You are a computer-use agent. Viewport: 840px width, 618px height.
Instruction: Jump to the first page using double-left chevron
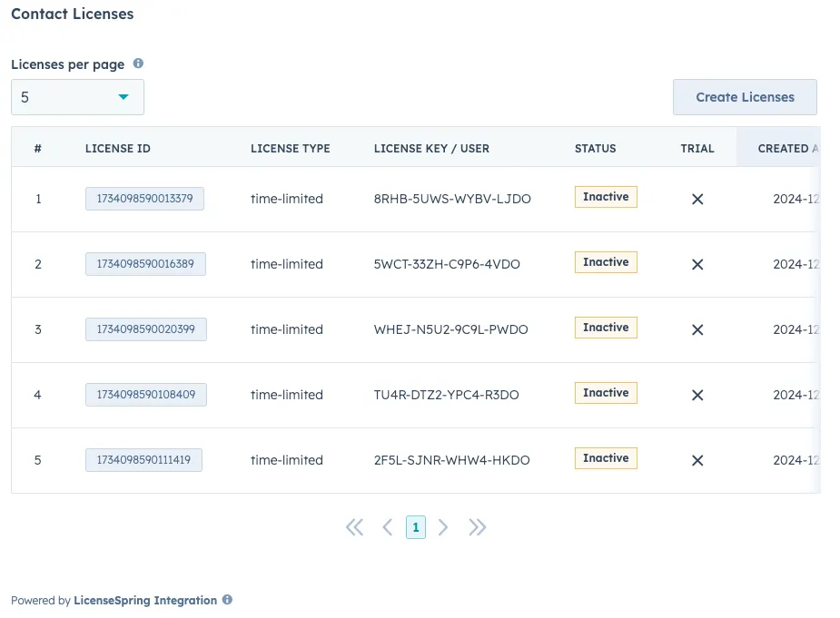pos(354,526)
